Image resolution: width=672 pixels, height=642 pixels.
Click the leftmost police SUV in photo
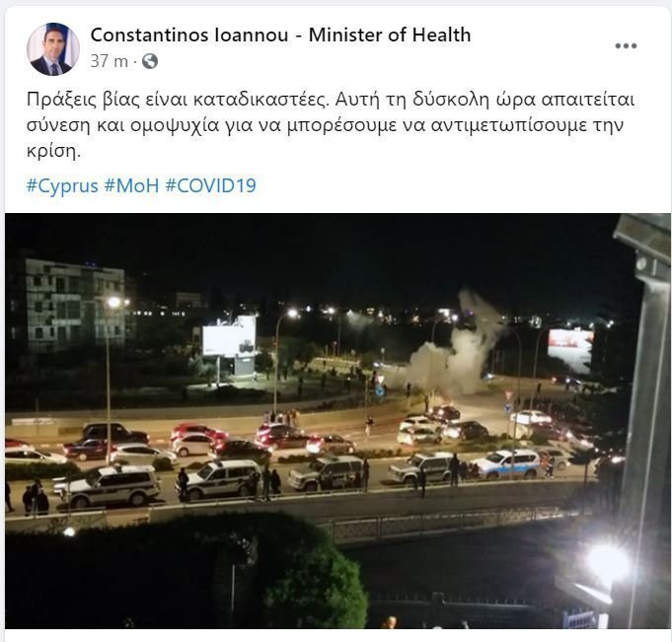coord(108,485)
